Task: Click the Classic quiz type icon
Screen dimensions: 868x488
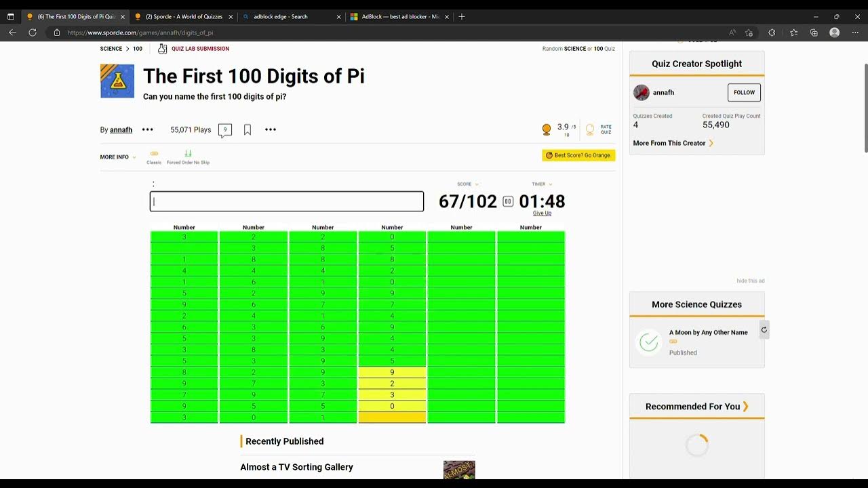Action: click(x=154, y=154)
